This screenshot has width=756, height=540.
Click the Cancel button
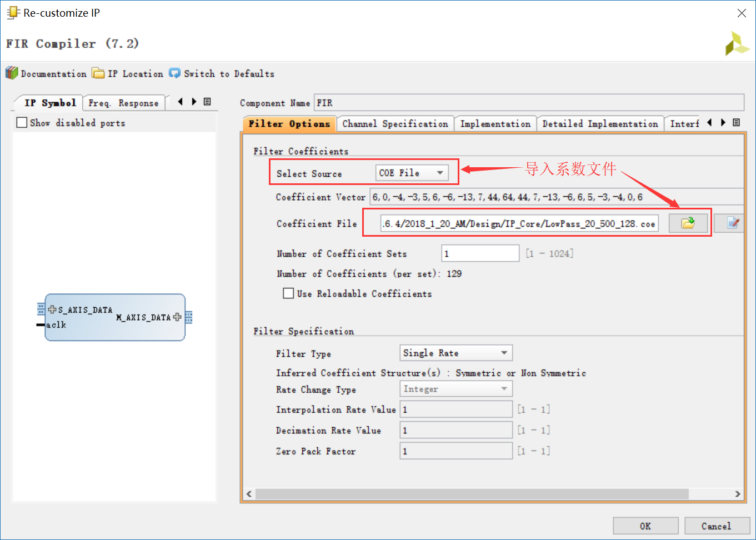[x=717, y=526]
